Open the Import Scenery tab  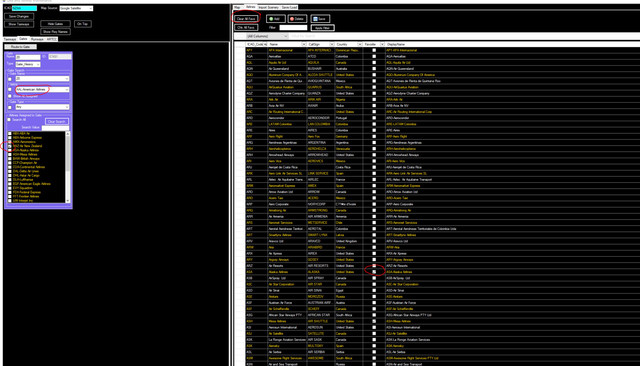(268, 7)
